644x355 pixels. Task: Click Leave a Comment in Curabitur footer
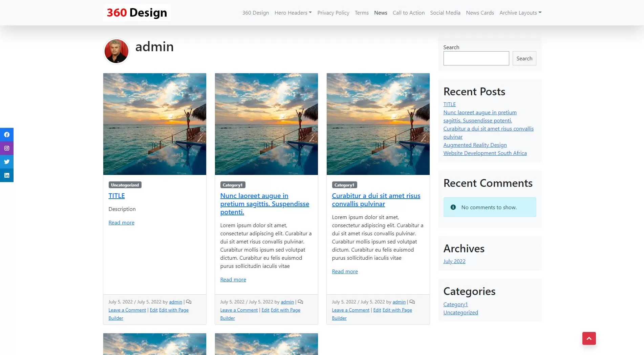350,310
